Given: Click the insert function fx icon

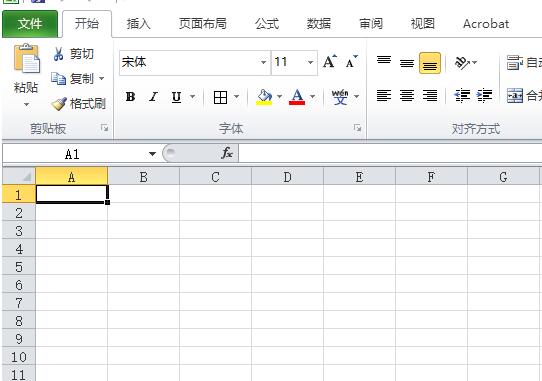Looking at the screenshot, I should [227, 153].
